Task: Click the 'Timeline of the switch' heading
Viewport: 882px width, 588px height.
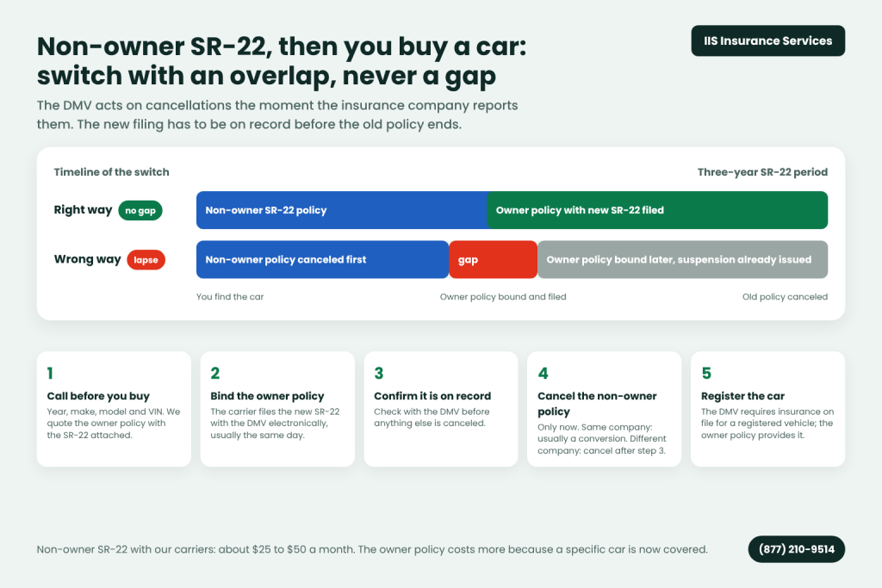Action: [x=111, y=172]
